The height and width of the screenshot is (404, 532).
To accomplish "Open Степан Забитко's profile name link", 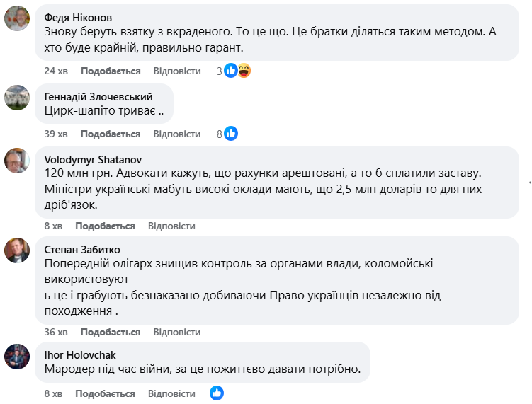I will pyautogui.click(x=82, y=249).
